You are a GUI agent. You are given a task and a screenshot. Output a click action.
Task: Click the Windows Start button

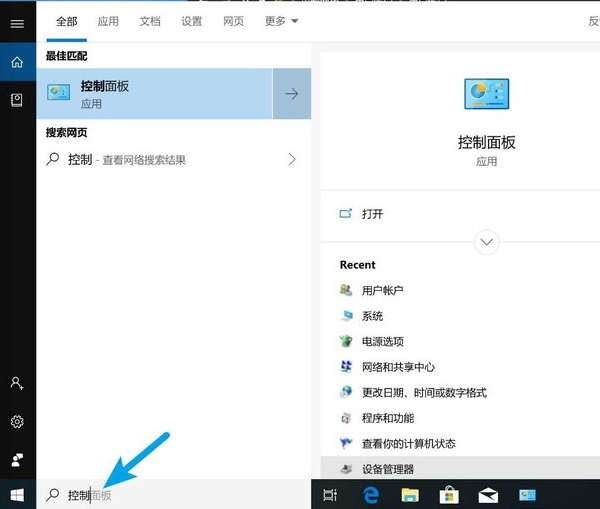pos(17,494)
